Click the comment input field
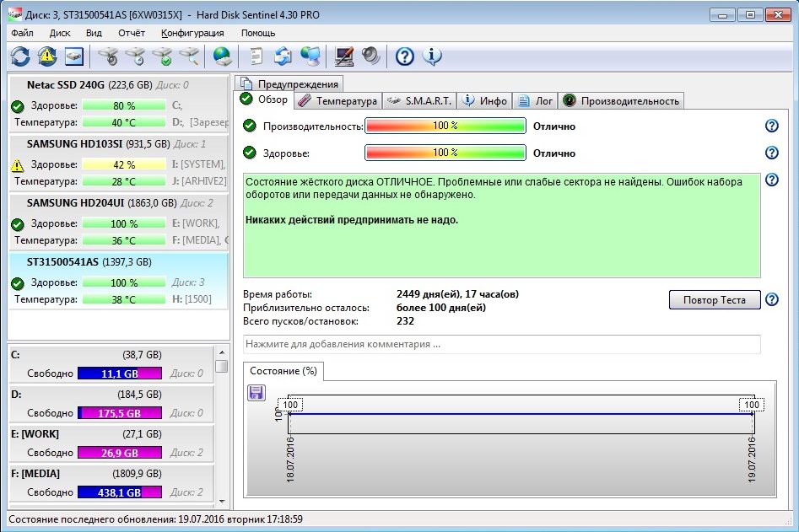The image size is (799, 532). coord(501,344)
